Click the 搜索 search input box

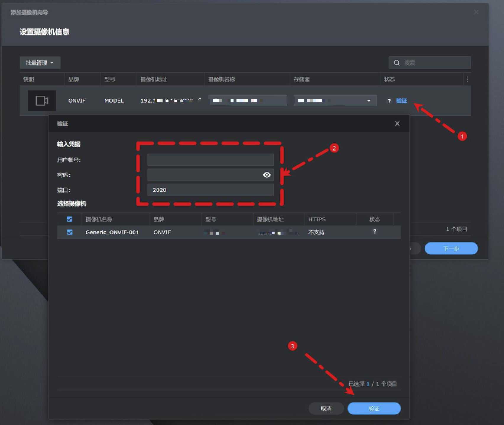point(435,63)
